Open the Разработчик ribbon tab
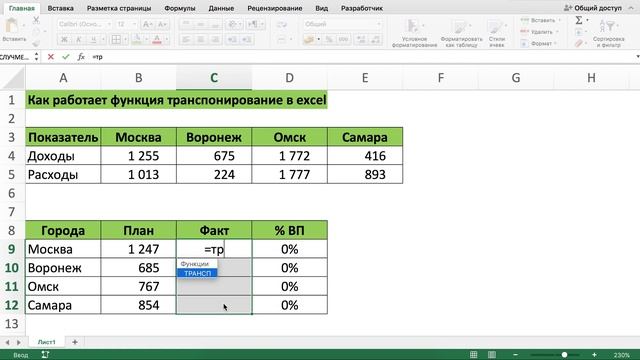The height and width of the screenshot is (360, 640). [362, 8]
